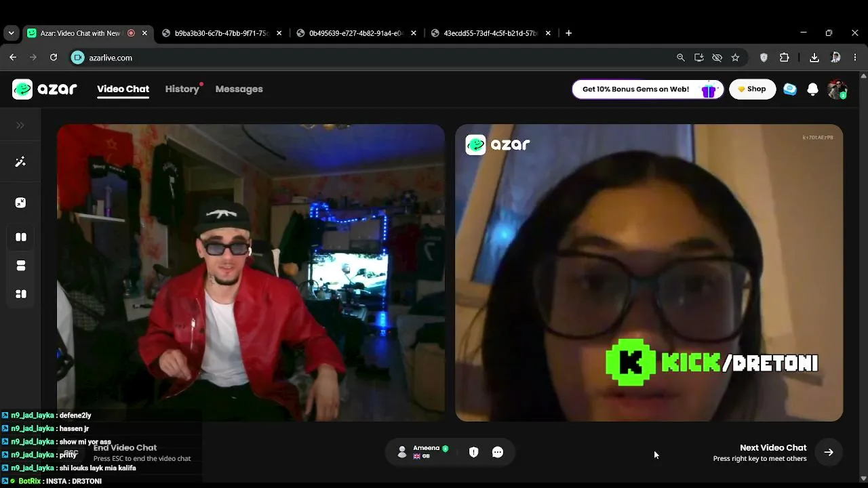
Task: Select the side-by-side video layout
Action: pos(21,237)
